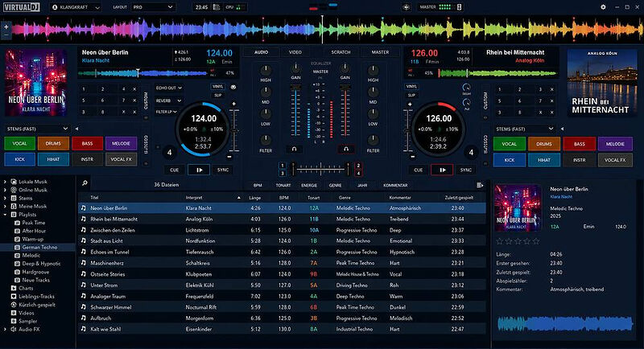Click the clock recording icon next to 23:45
This screenshot has width=644, height=349.
pos(217,7)
